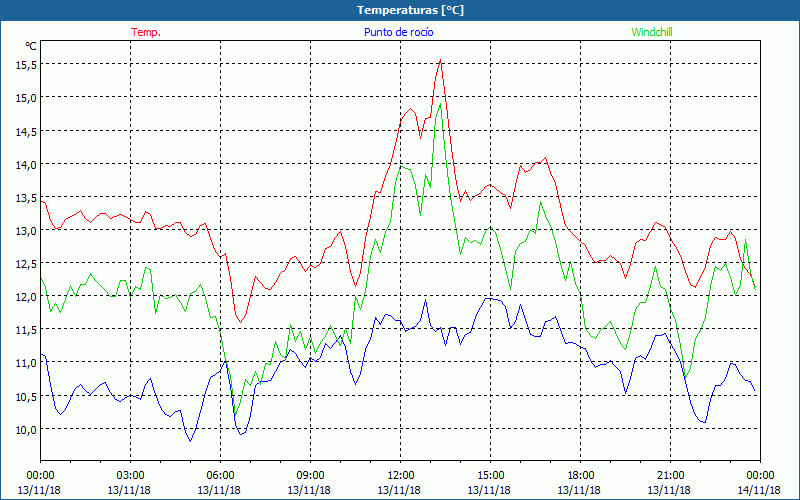
Task: Click the green windchill peak near 13:20
Action: 440,104
